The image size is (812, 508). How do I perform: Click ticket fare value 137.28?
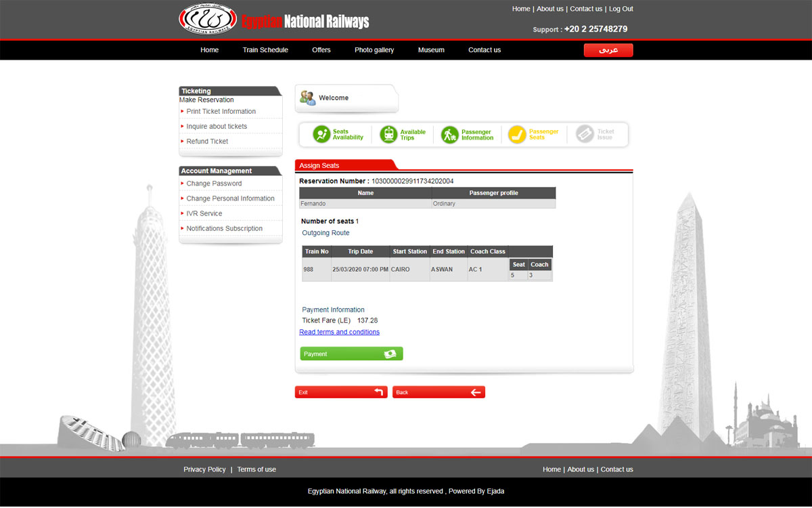pos(367,320)
